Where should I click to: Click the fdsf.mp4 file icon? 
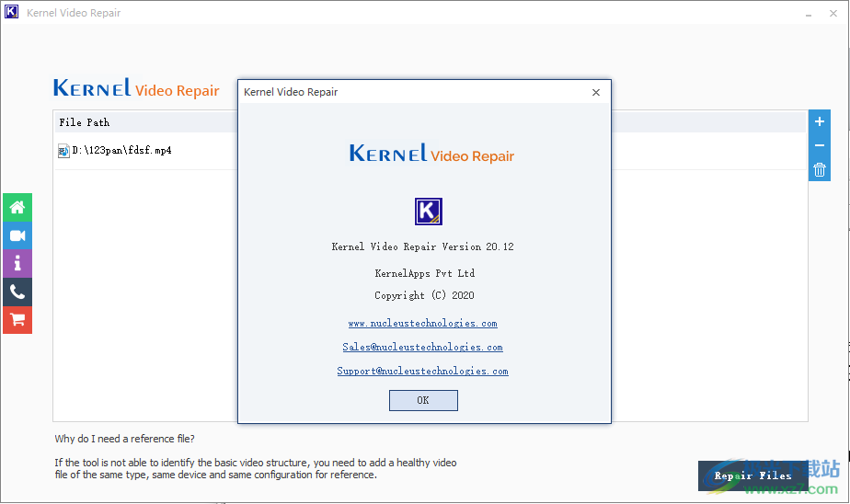(x=63, y=151)
